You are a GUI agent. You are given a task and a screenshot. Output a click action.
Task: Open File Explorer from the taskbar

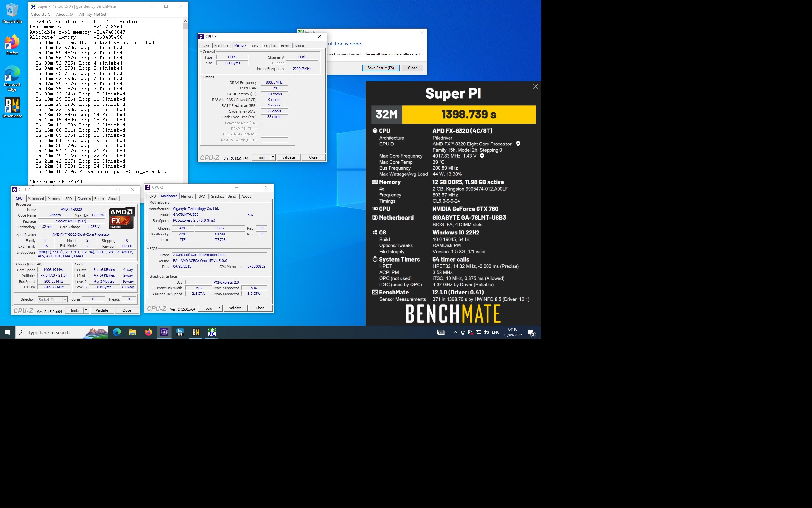pos(132,332)
